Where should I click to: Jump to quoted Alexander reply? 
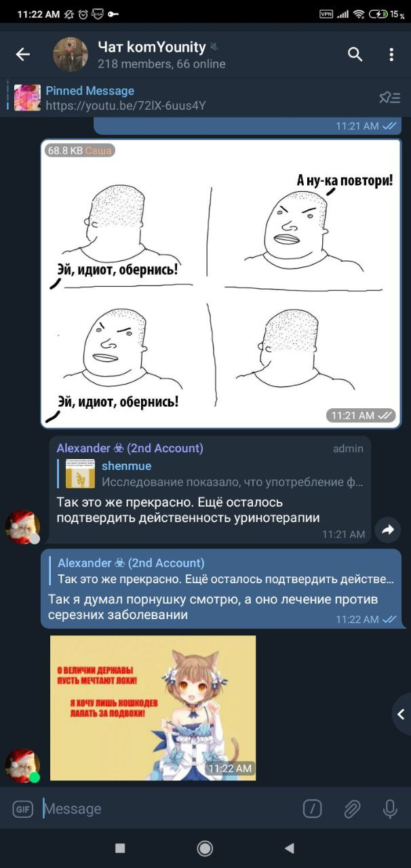(x=224, y=571)
